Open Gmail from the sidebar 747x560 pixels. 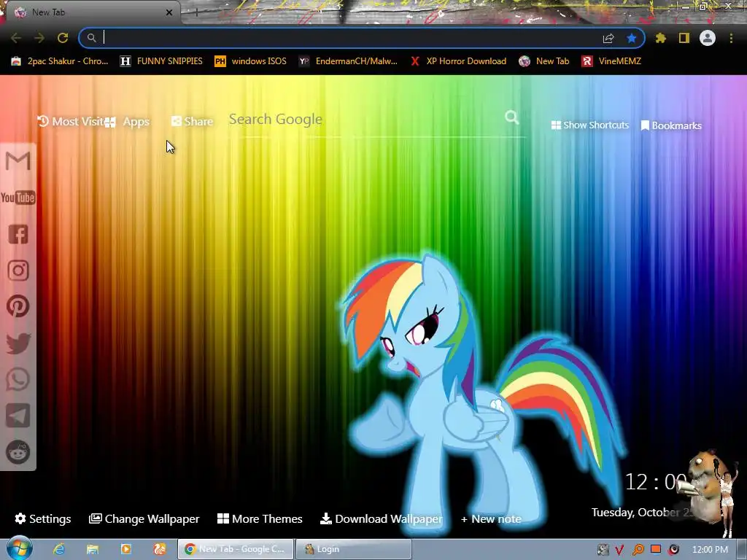pyautogui.click(x=18, y=161)
